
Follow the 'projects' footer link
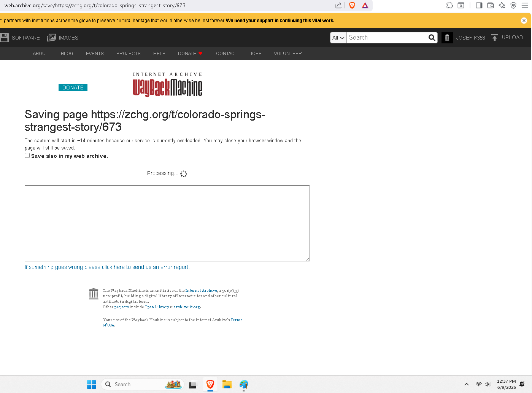tap(122, 307)
